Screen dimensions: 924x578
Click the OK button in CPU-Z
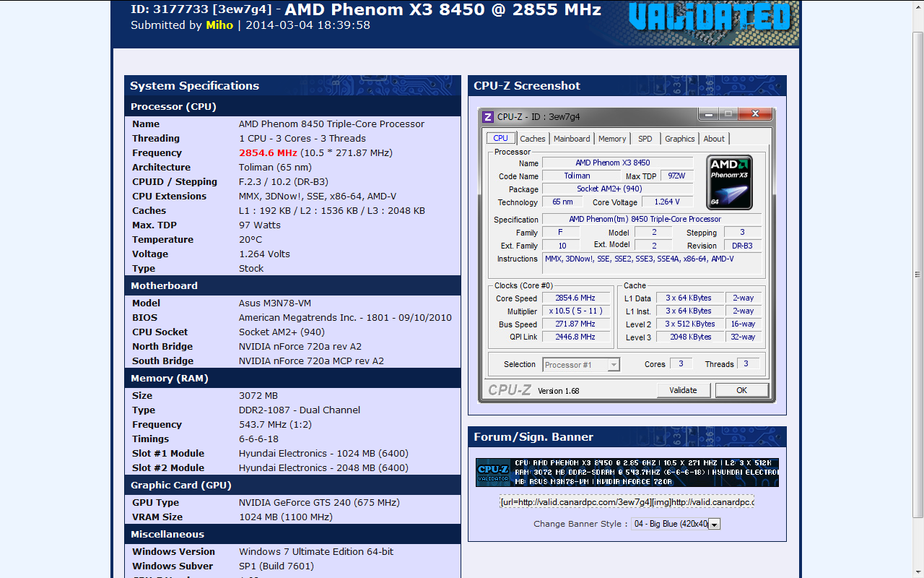[x=741, y=390]
